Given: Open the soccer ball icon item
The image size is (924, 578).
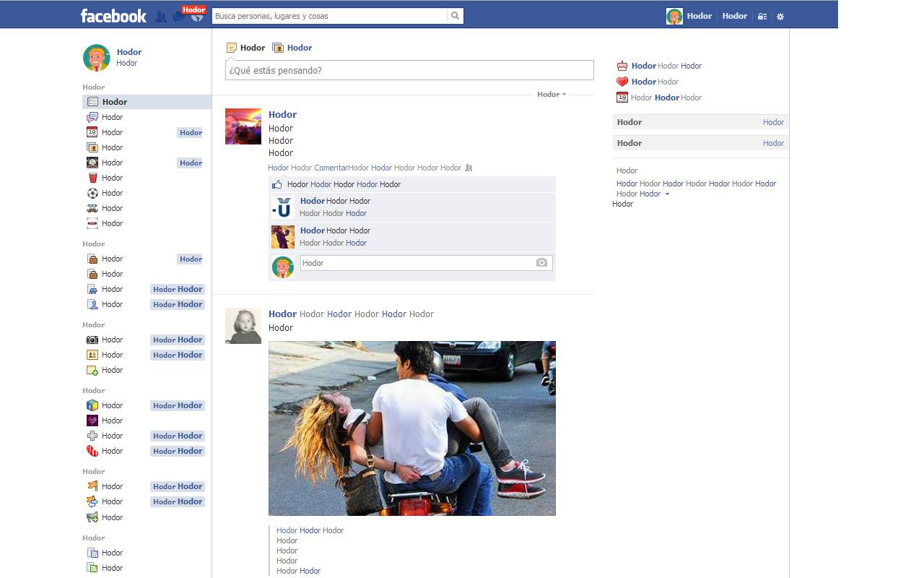Looking at the screenshot, I should pyautogui.click(x=92, y=193).
